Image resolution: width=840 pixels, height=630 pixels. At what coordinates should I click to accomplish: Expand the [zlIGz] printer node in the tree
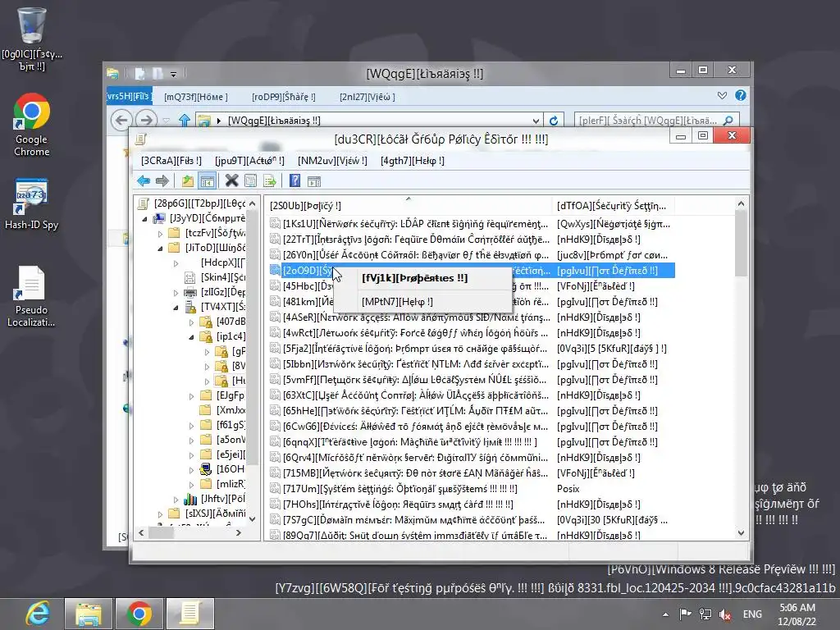[176, 293]
